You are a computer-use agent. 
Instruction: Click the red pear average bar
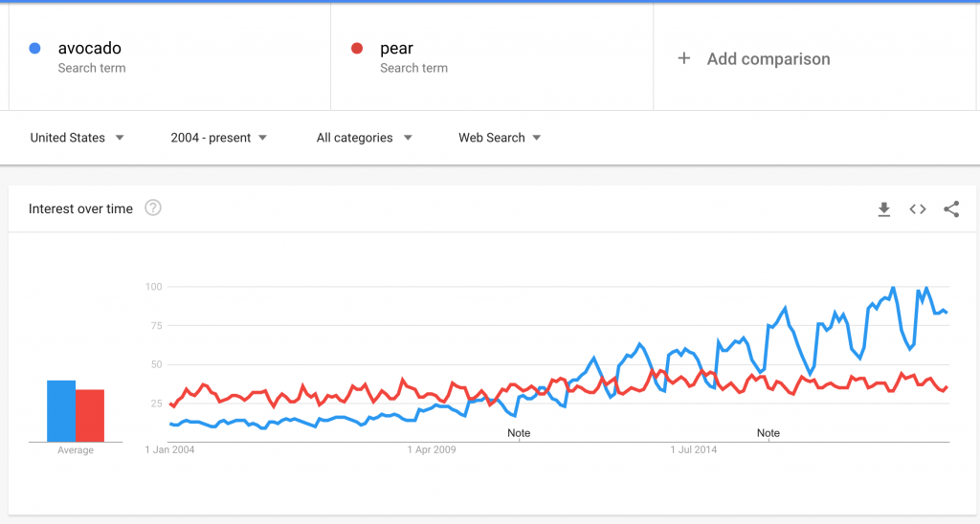click(90, 415)
